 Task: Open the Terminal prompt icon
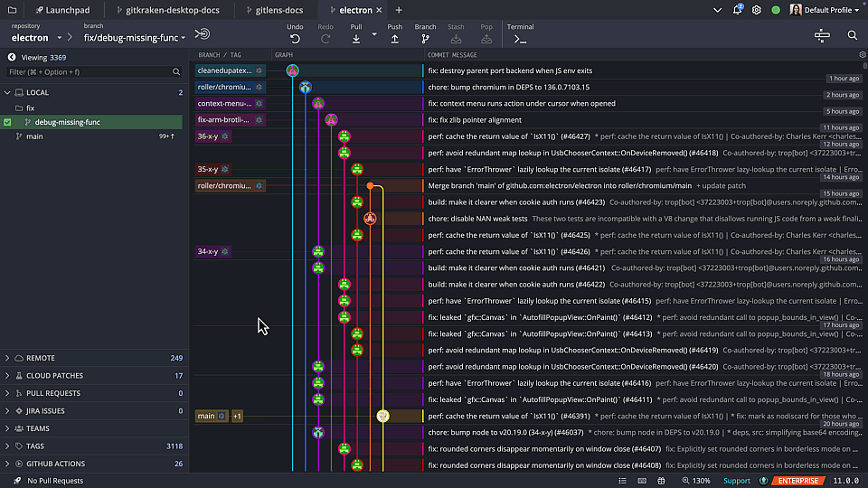pyautogui.click(x=520, y=39)
